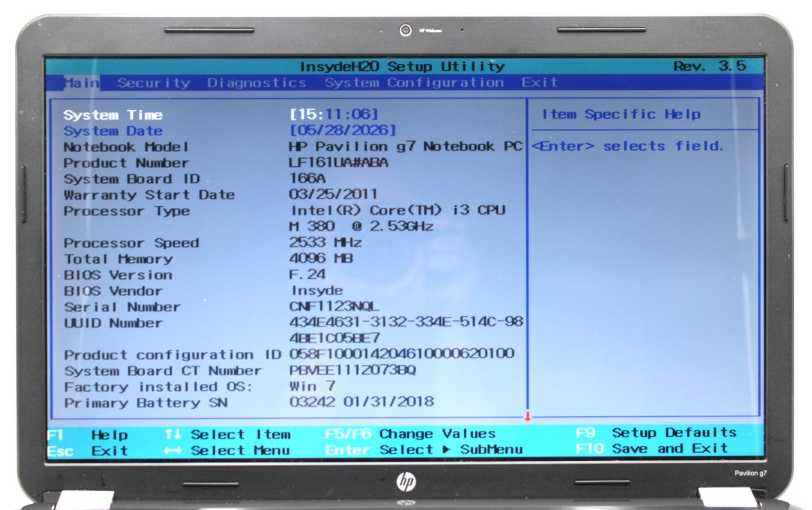Open the Diagnostics menu

(x=257, y=83)
